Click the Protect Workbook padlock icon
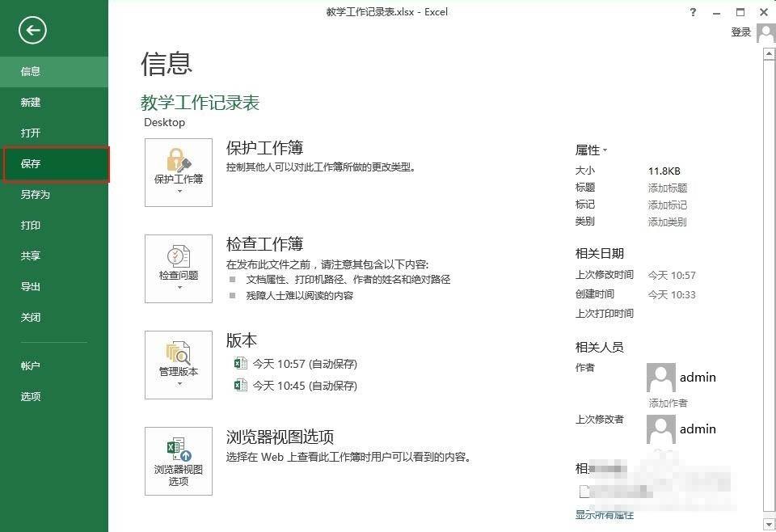Screen dimensions: 776x532 pos(178,162)
